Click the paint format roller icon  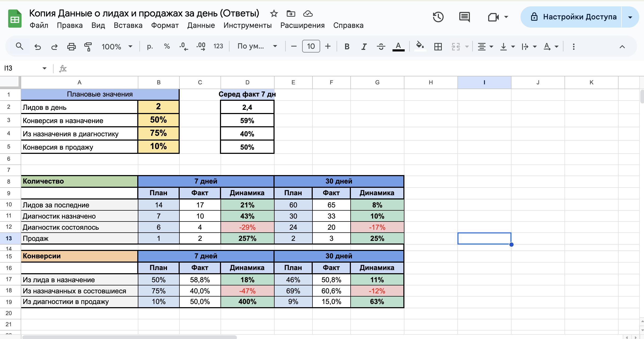click(88, 47)
